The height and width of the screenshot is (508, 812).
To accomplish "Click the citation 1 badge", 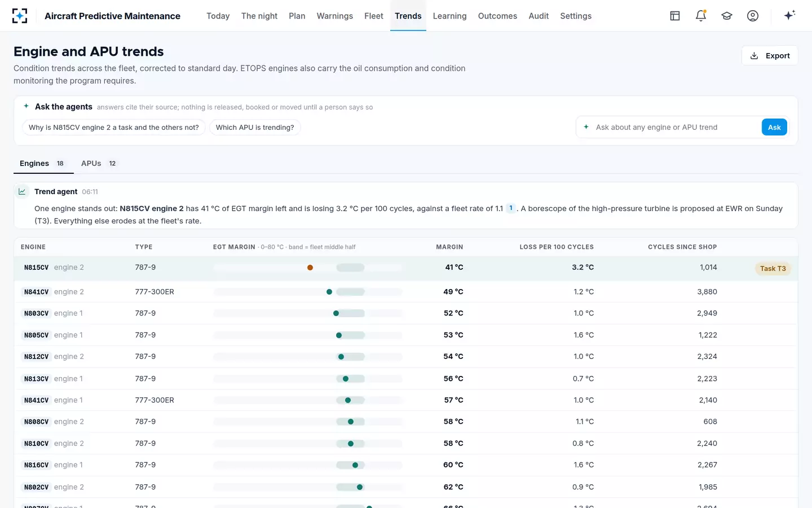I will tap(511, 208).
